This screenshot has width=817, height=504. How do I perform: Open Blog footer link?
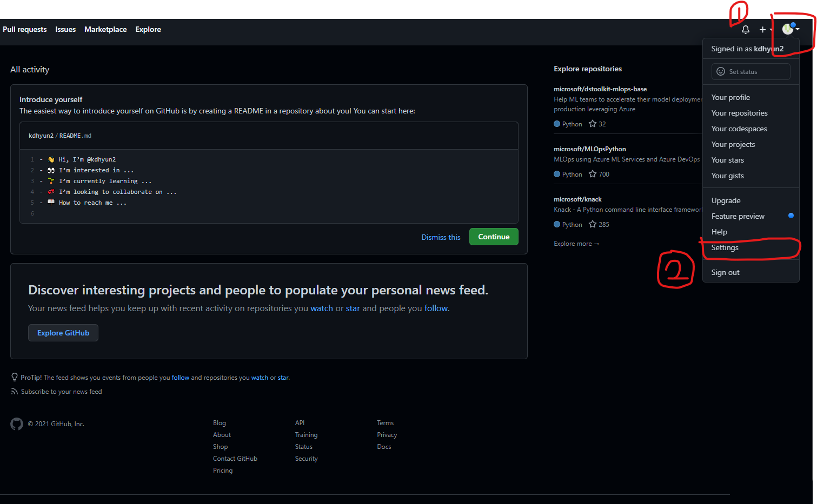coord(220,423)
